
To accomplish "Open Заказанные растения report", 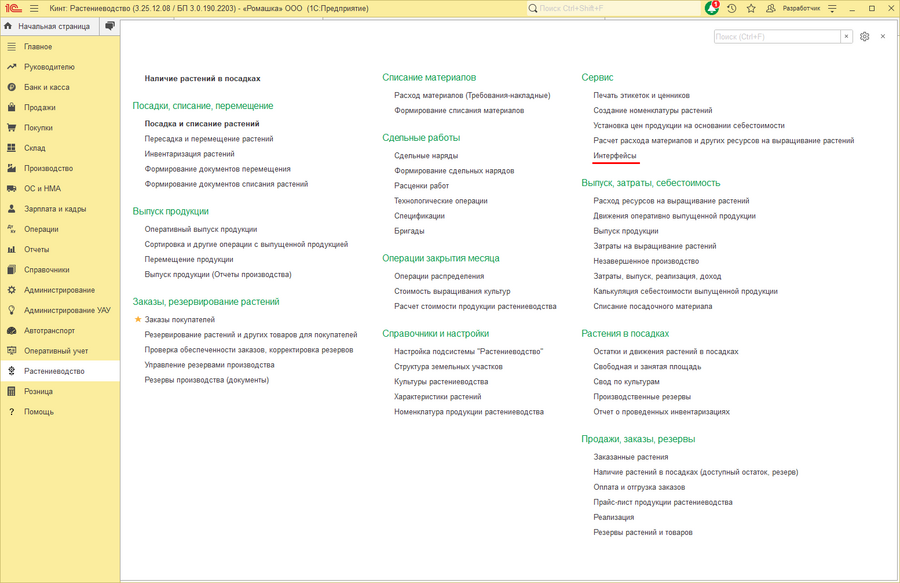I will (x=631, y=457).
